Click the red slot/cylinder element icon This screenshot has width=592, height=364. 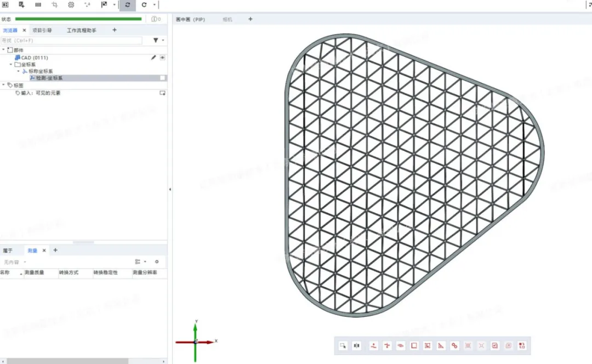click(401, 345)
